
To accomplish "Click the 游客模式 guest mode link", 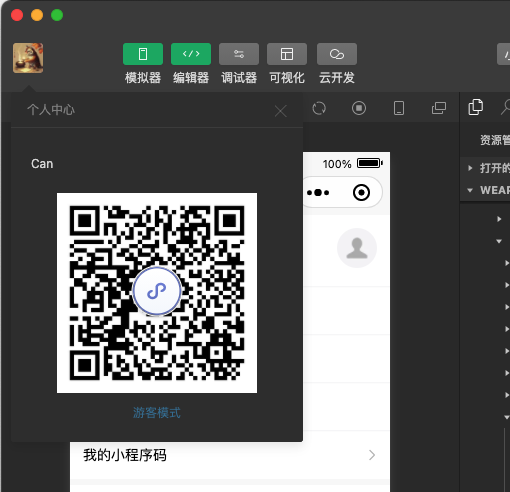I will [157, 413].
